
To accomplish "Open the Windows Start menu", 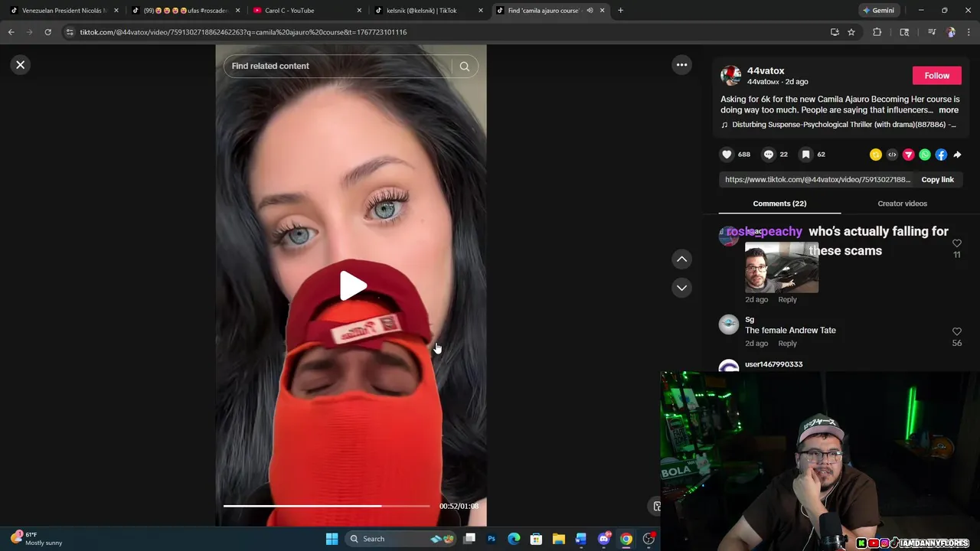I will 332,539.
